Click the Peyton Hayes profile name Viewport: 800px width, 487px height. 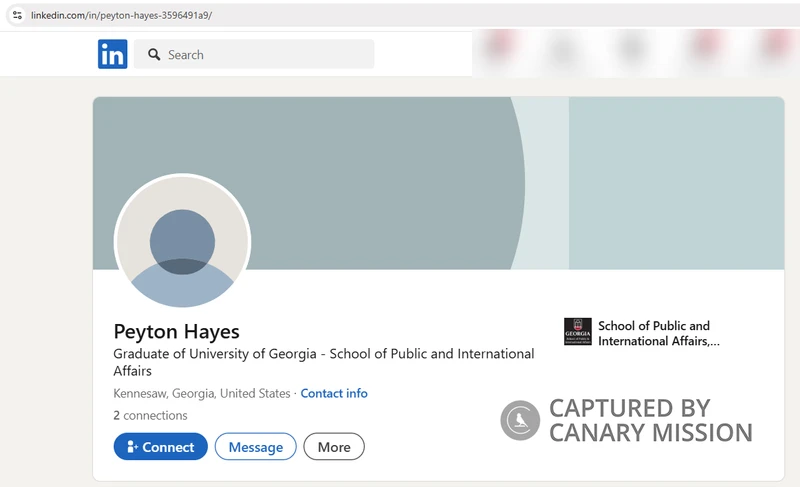pyautogui.click(x=177, y=331)
